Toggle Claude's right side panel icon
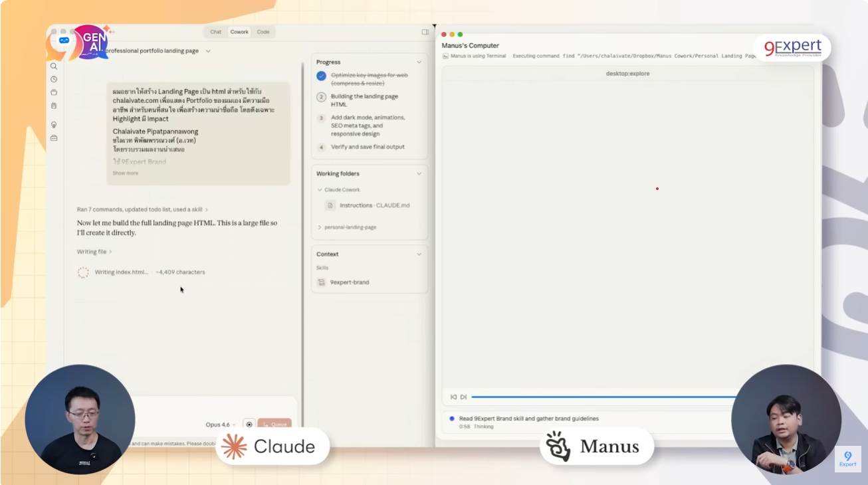This screenshot has height=485, width=868. coord(425,32)
